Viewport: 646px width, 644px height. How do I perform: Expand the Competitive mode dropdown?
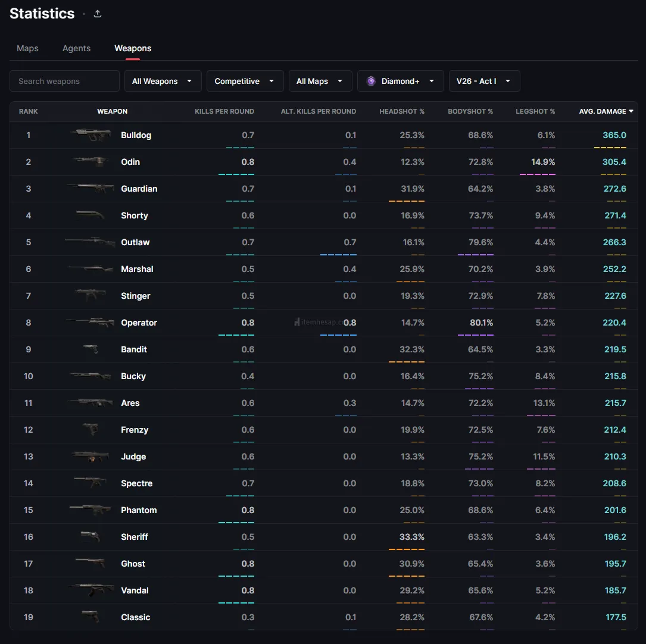click(x=245, y=82)
